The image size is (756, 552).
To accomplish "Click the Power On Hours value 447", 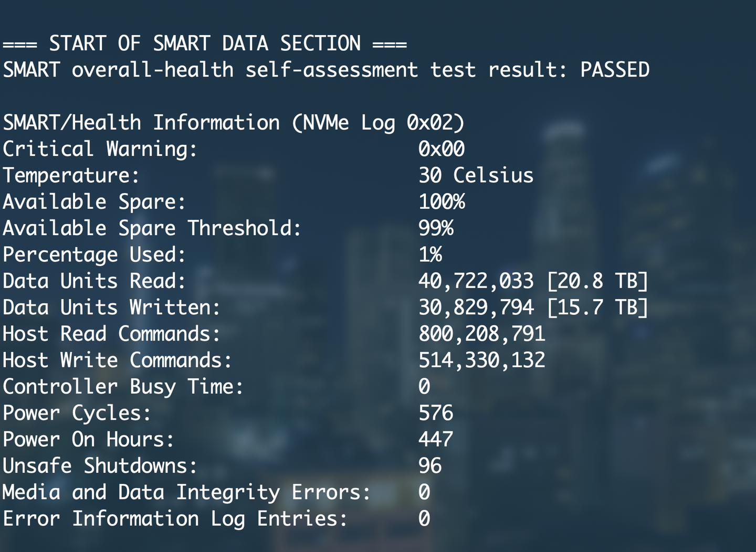I will point(436,439).
